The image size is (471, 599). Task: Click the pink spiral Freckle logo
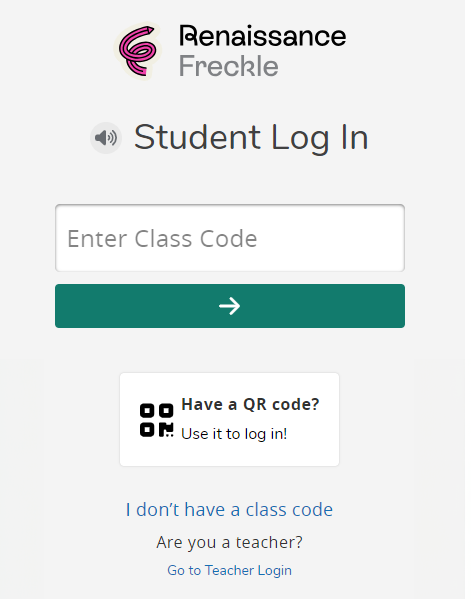tap(138, 50)
